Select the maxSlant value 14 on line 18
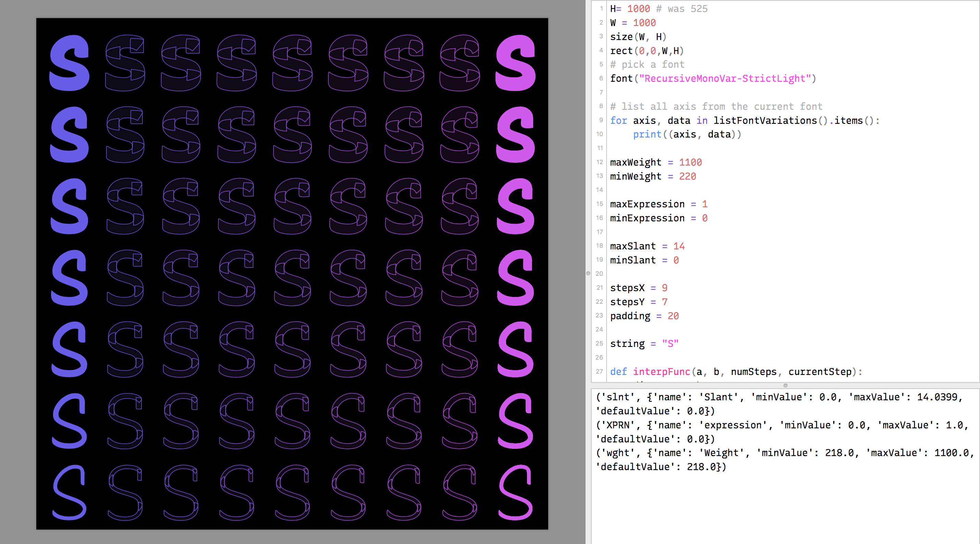 [x=679, y=246]
